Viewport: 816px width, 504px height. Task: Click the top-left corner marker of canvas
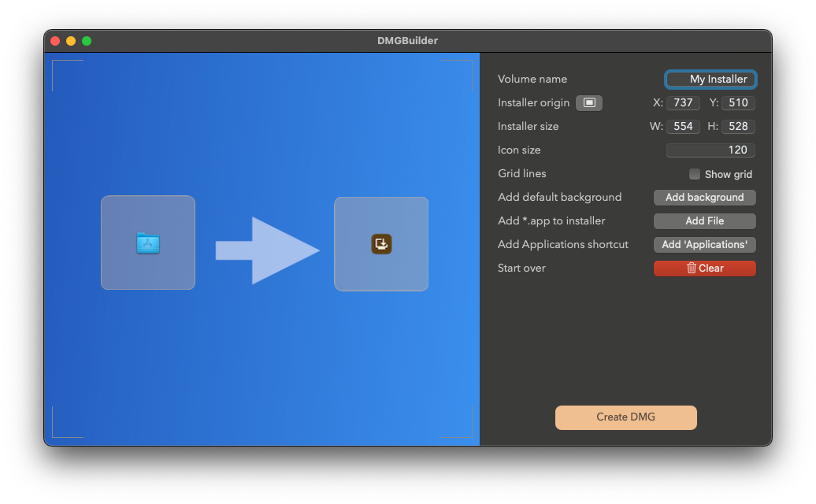click(55, 63)
